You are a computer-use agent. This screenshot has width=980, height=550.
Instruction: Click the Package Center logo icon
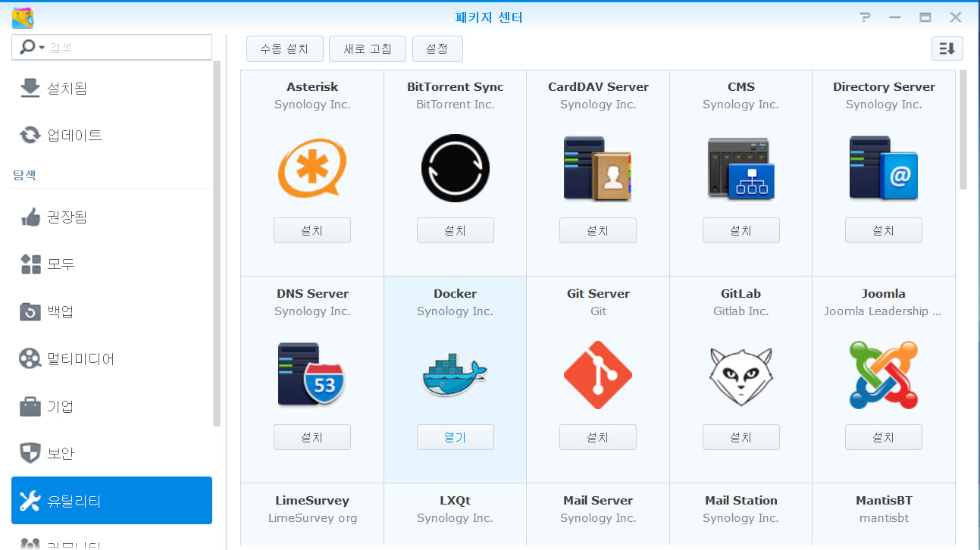tap(23, 17)
